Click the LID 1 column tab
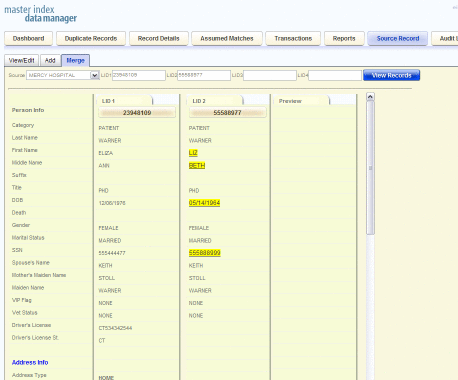This screenshot has height=380, width=458. tap(125, 101)
